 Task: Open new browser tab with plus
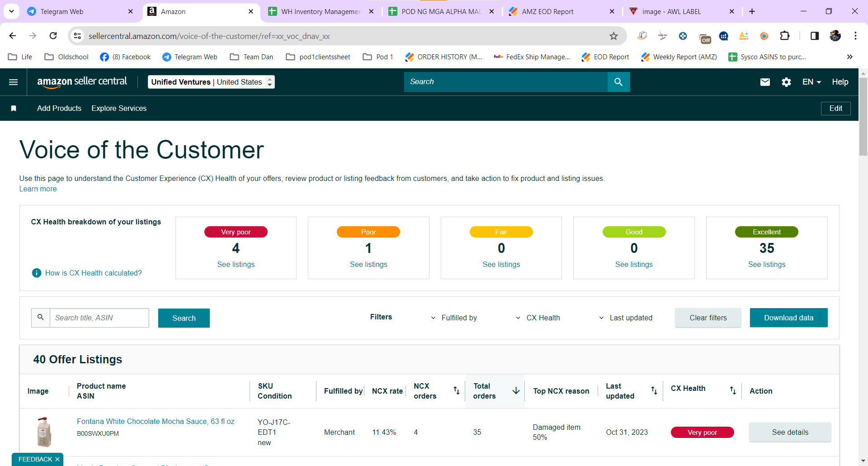[x=752, y=11]
